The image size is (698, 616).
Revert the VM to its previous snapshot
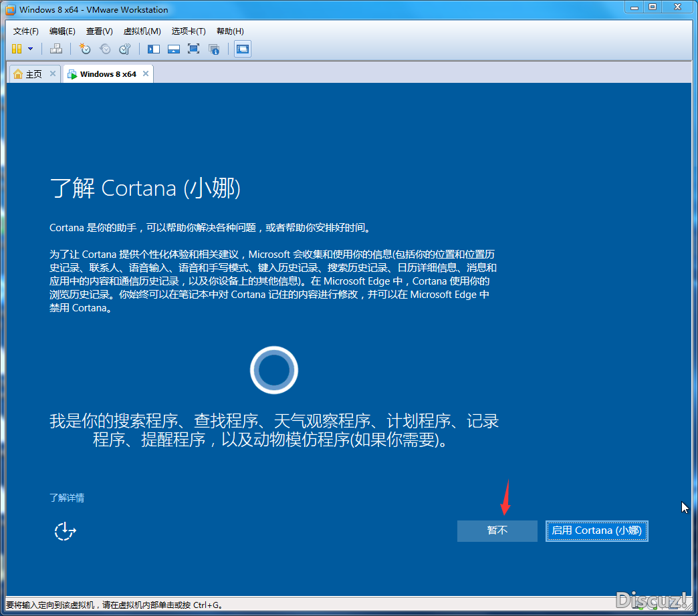tap(105, 49)
